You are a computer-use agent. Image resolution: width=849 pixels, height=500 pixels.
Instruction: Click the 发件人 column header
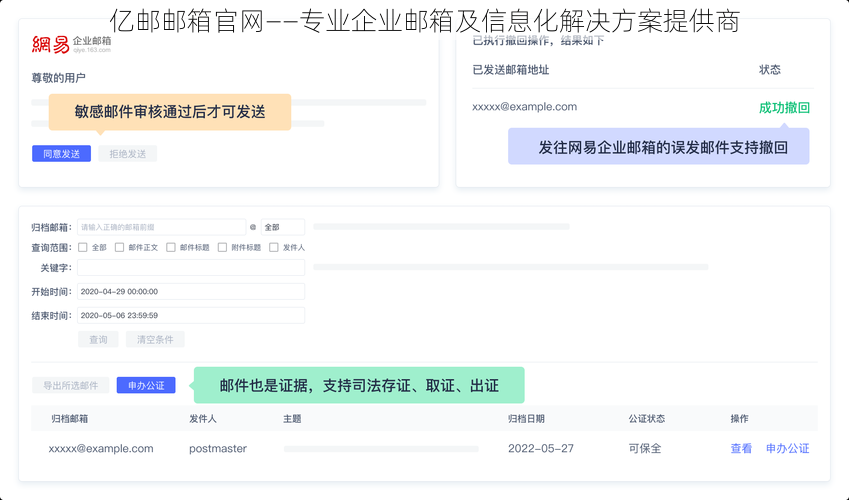point(203,419)
